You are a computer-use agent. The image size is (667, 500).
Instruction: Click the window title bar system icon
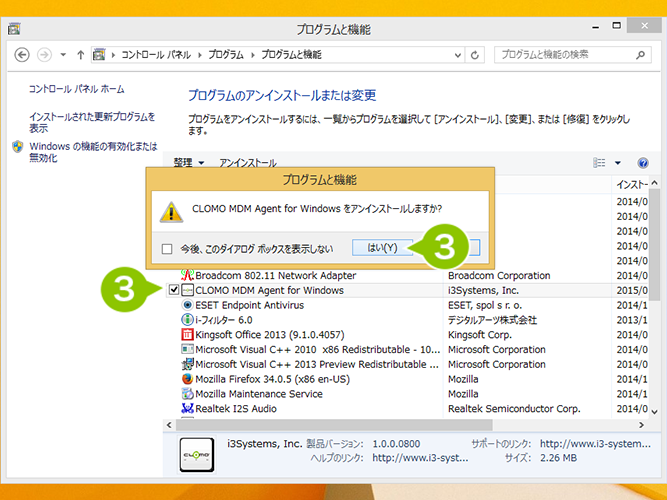tap(14, 29)
